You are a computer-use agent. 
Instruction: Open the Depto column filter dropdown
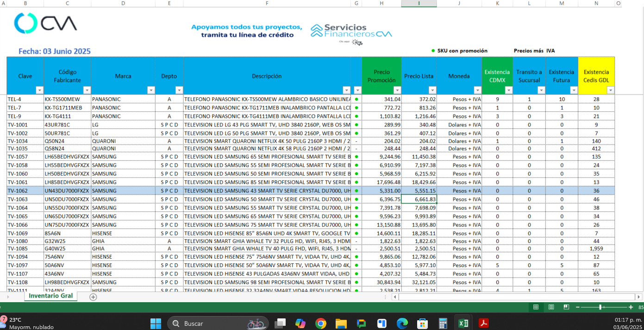(179, 90)
